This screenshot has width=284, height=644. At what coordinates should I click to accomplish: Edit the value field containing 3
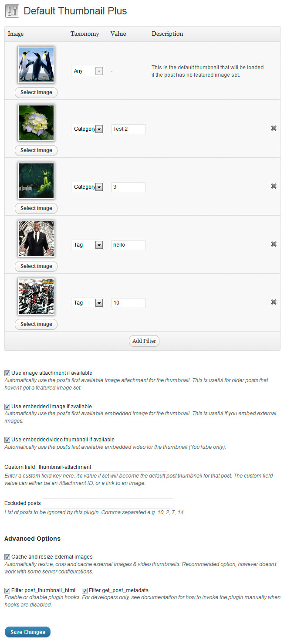[x=128, y=187]
